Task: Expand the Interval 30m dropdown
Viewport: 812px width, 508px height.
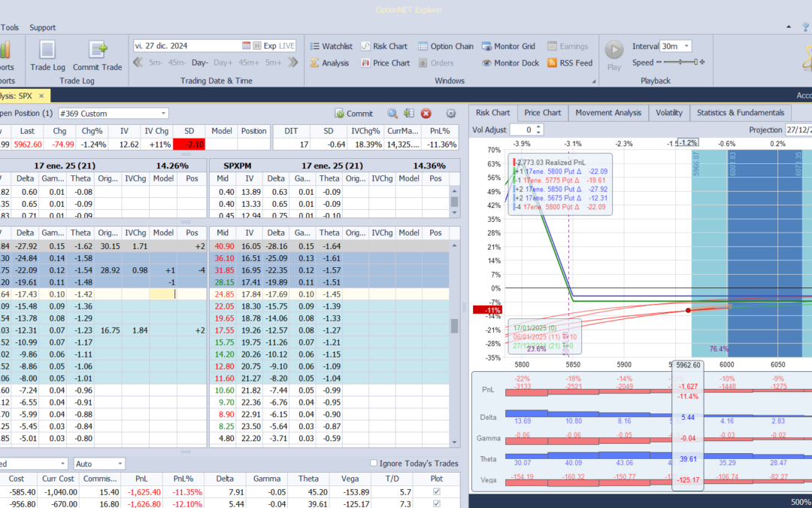Action: pos(686,46)
